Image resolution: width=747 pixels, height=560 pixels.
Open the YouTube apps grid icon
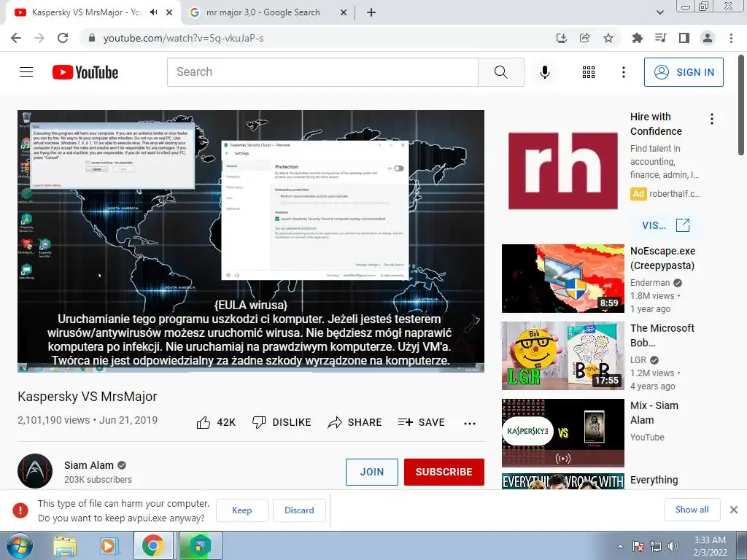[589, 72]
